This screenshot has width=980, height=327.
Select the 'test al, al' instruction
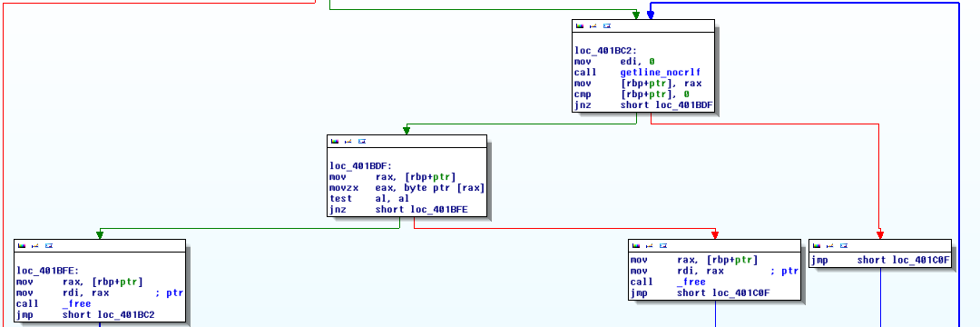coord(369,199)
